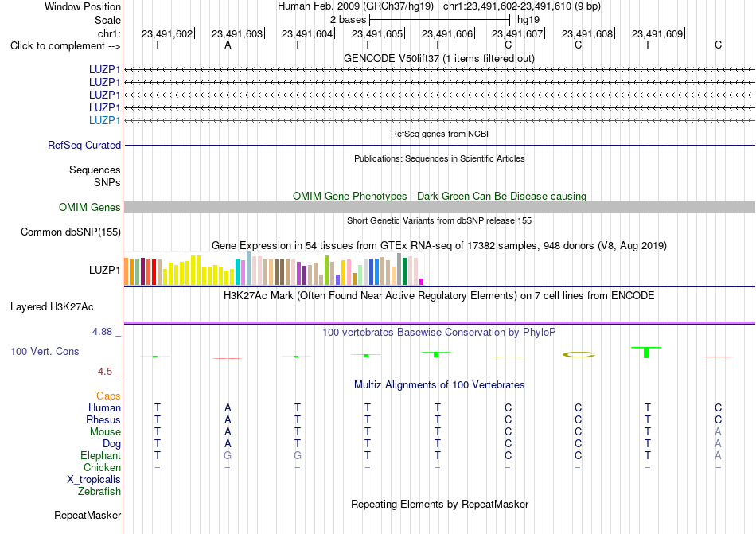Click the 100 Vert. Cons label

45,351
